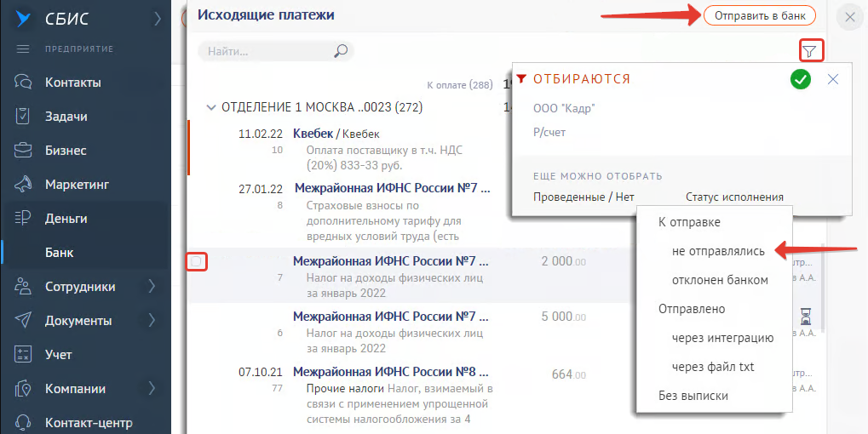
Task: Click the Бизнес briefcase icon
Action: 23,151
